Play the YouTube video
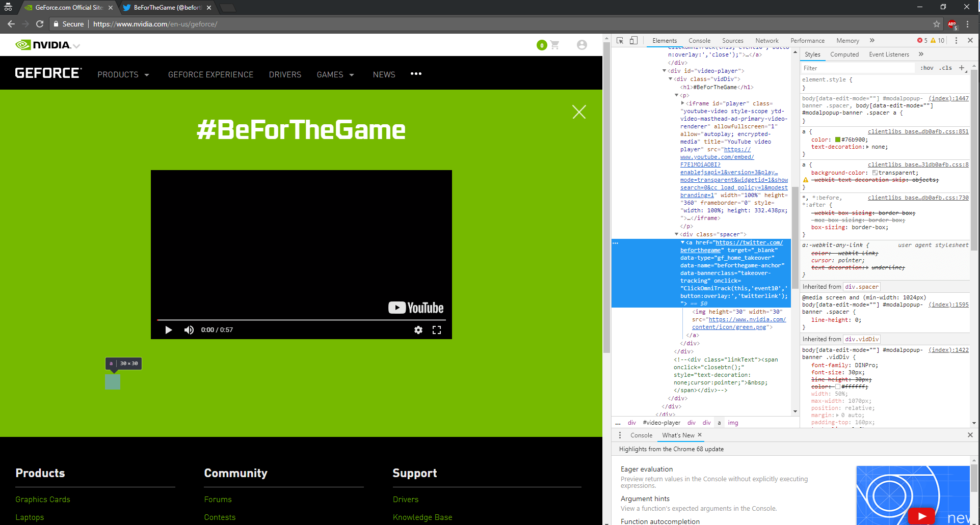This screenshot has height=525, width=980. (168, 330)
